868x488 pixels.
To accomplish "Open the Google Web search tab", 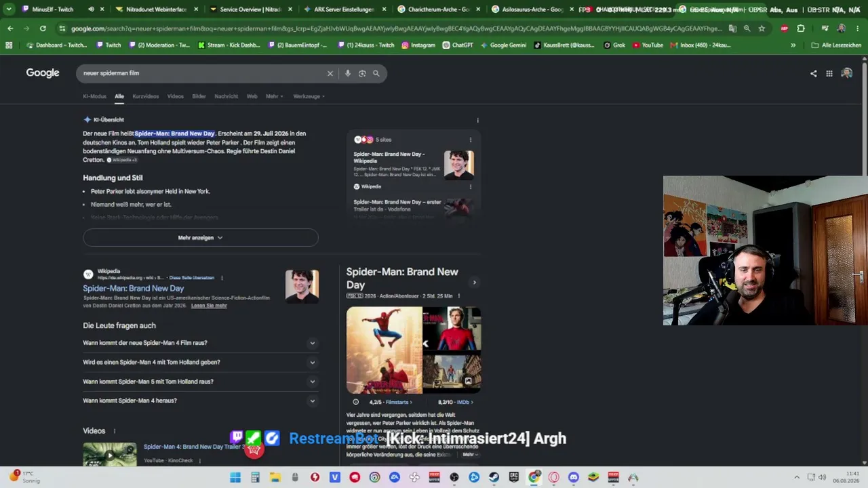I will coord(252,96).
